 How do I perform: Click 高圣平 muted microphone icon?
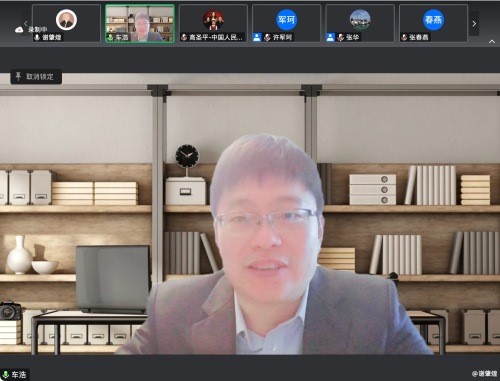pos(184,37)
